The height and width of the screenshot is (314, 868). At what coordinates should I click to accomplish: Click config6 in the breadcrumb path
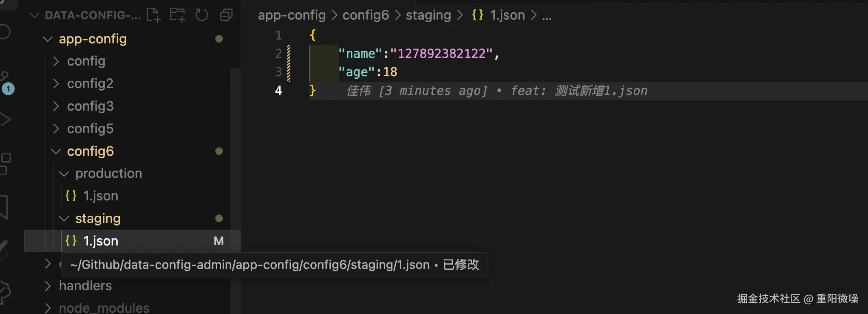click(366, 15)
